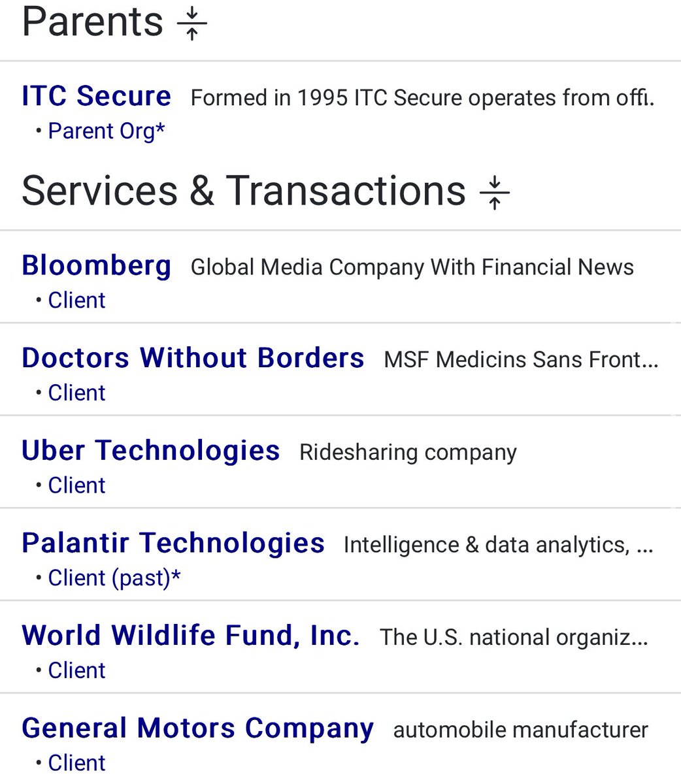Open the Doctors Without Borders page
Image resolution: width=681 pixels, height=784 pixels.
(193, 358)
